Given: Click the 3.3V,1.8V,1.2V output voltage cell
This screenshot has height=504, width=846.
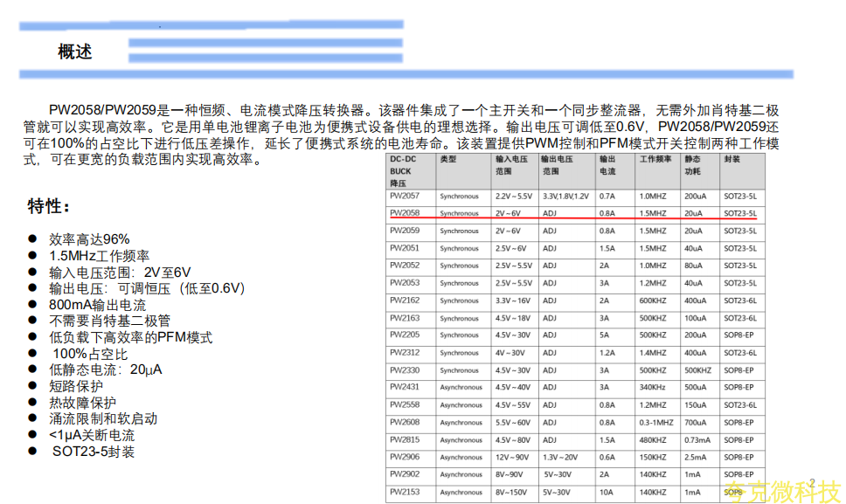Looking at the screenshot, I should (565, 196).
